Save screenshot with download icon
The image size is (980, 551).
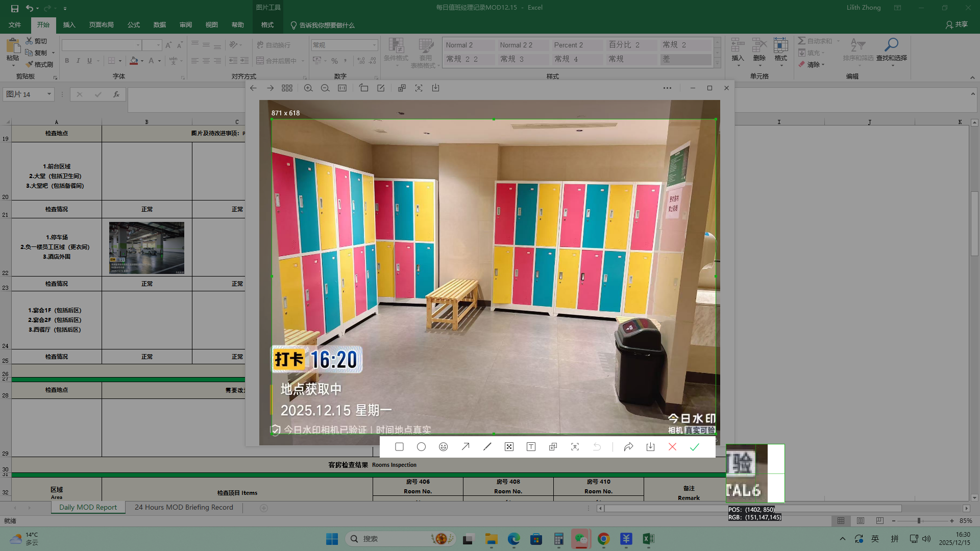pos(650,447)
